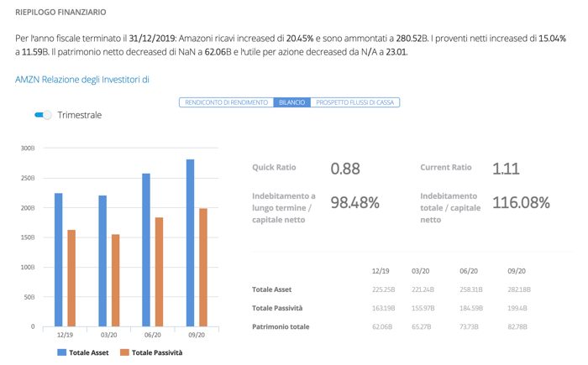
Task: Click Patrimonio totale value 82.78B
Action: [x=517, y=326]
